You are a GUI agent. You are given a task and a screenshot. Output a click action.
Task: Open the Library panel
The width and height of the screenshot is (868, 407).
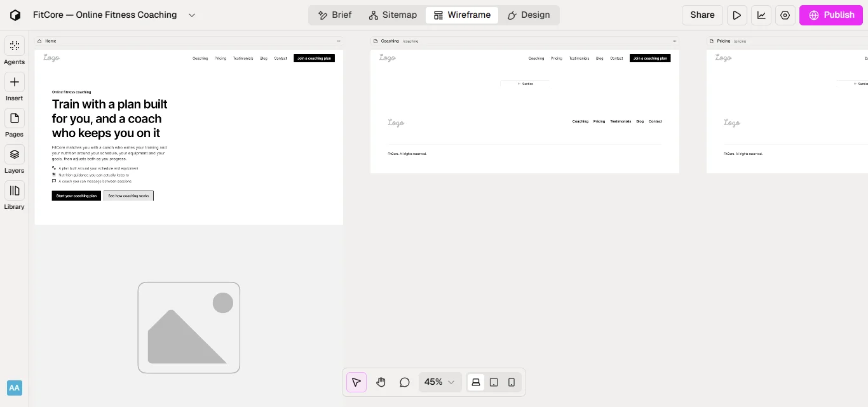[14, 190]
